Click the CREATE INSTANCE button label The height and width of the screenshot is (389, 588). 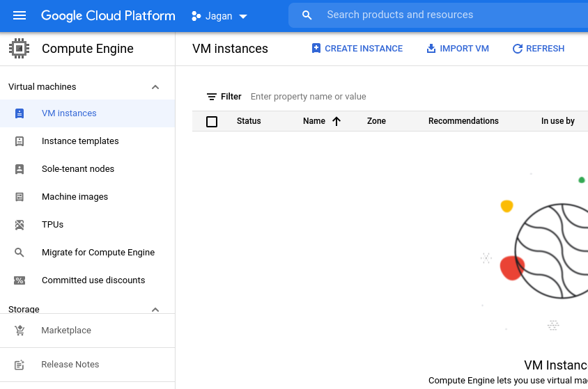[364, 49]
